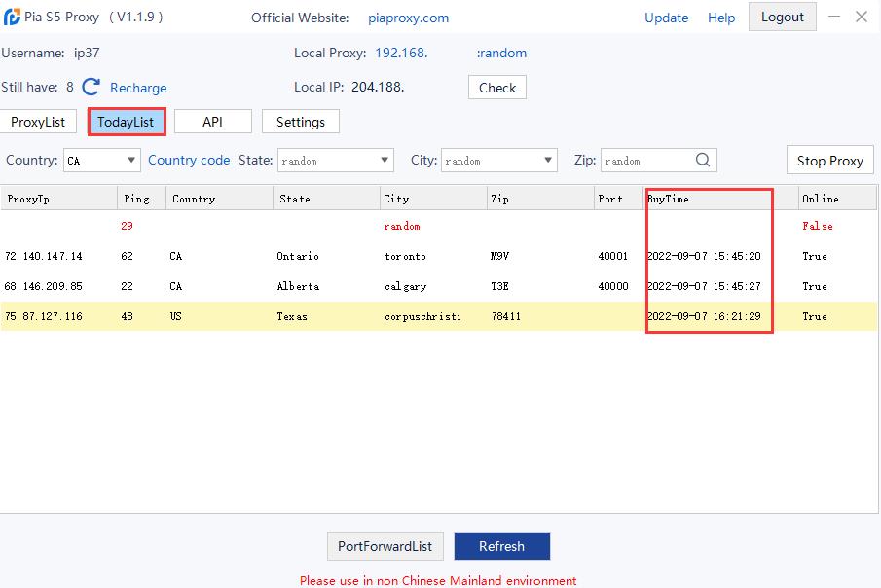This screenshot has width=881, height=588.
Task: Click the Alberta state cell
Action: click(x=298, y=286)
